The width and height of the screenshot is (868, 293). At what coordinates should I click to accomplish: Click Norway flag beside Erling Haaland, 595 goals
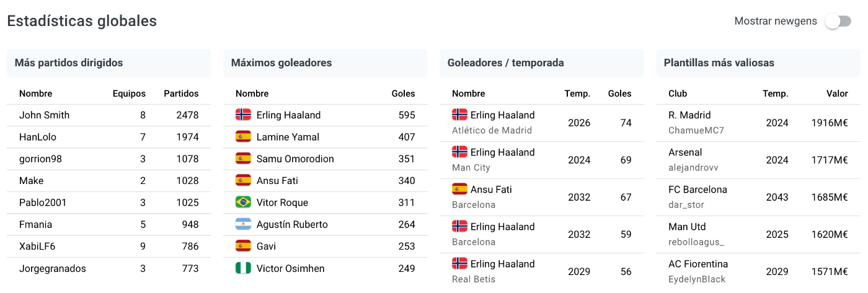tap(243, 115)
